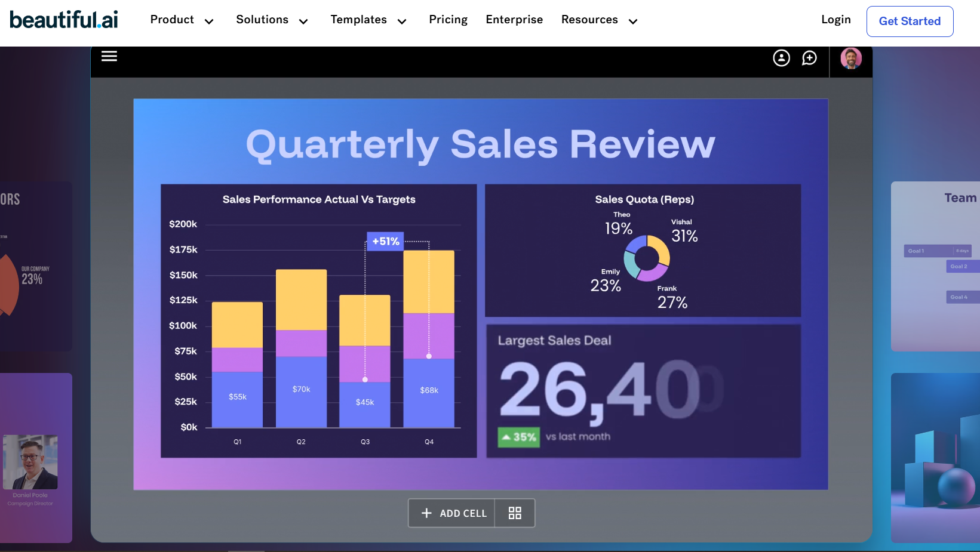Click the +51% growth label on chart
The image size is (980, 552).
[385, 241]
